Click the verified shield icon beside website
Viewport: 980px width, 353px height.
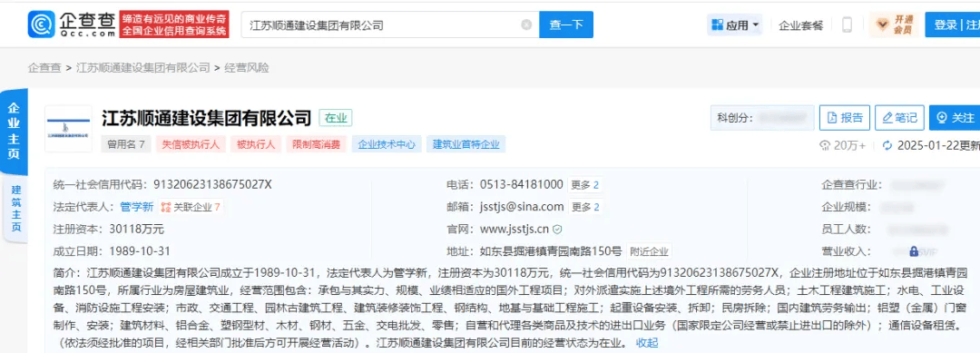[558, 230]
